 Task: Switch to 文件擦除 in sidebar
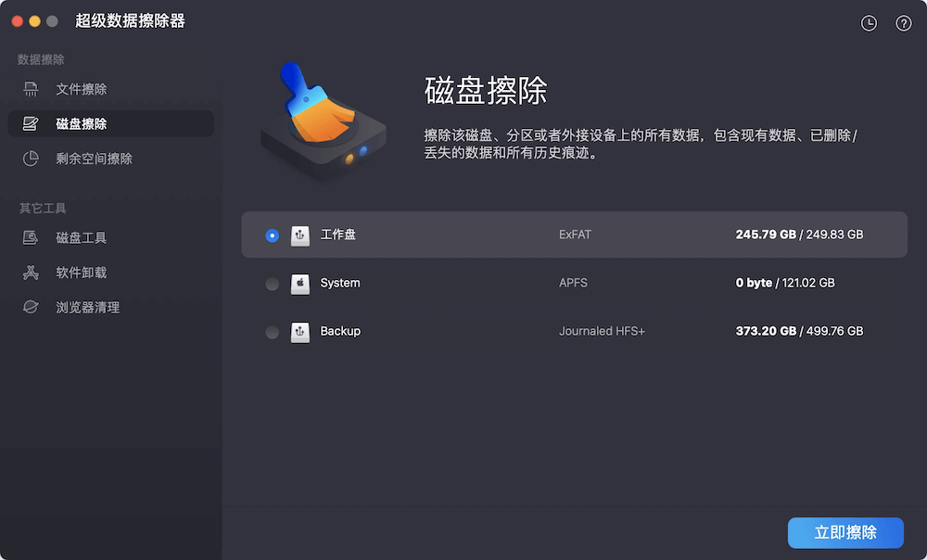82,89
